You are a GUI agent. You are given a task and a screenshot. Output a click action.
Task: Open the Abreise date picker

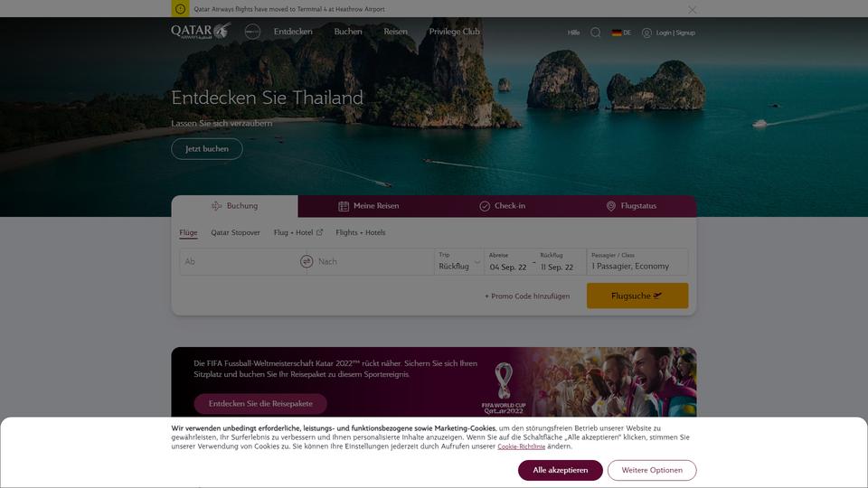(508, 262)
